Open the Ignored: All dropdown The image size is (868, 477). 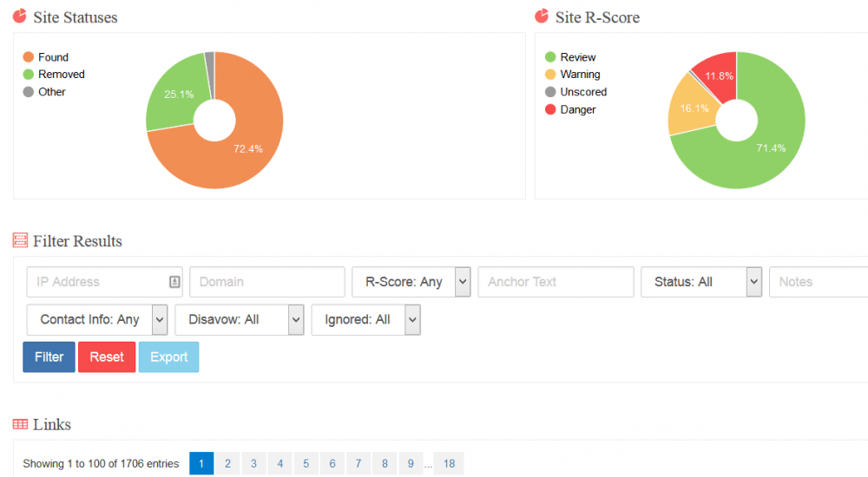[x=366, y=320]
